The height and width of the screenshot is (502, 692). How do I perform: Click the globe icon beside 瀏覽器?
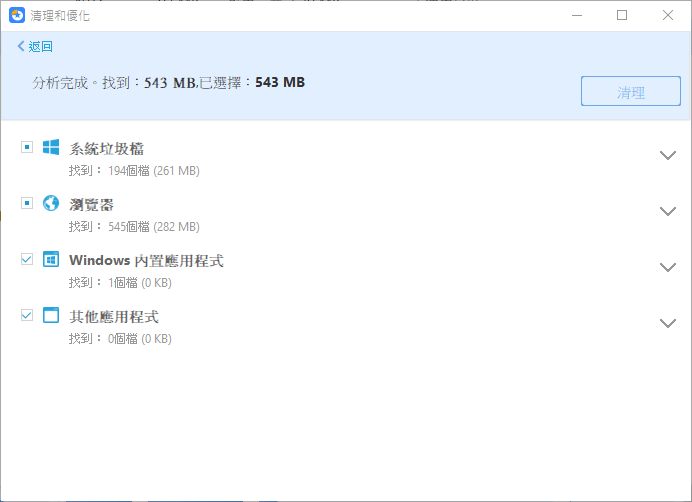point(51,203)
